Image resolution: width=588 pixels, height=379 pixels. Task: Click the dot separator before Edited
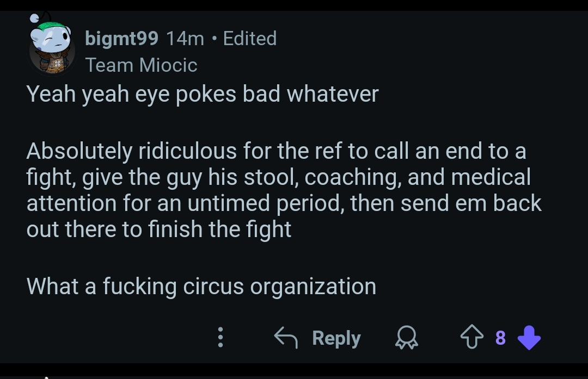[x=213, y=39]
